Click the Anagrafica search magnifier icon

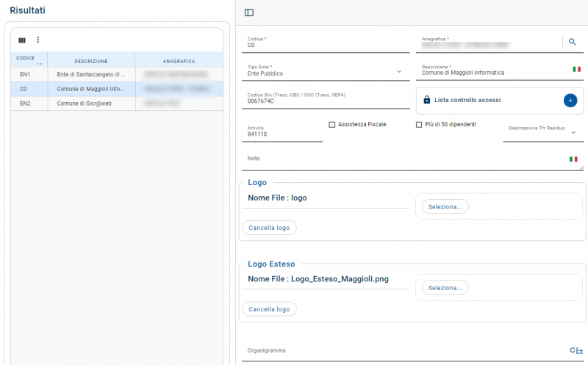(x=573, y=42)
